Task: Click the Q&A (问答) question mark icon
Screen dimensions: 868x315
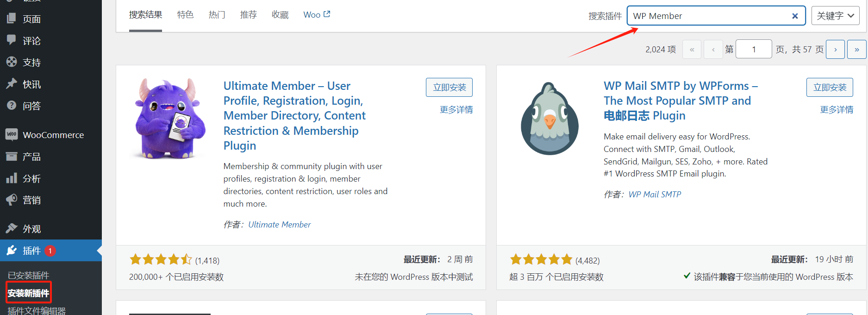Action: tap(12, 106)
